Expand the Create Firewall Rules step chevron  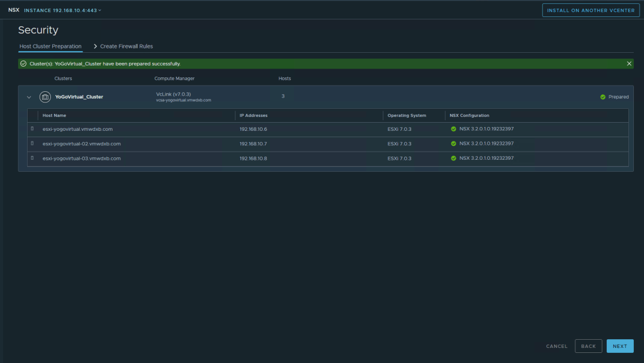pos(95,47)
